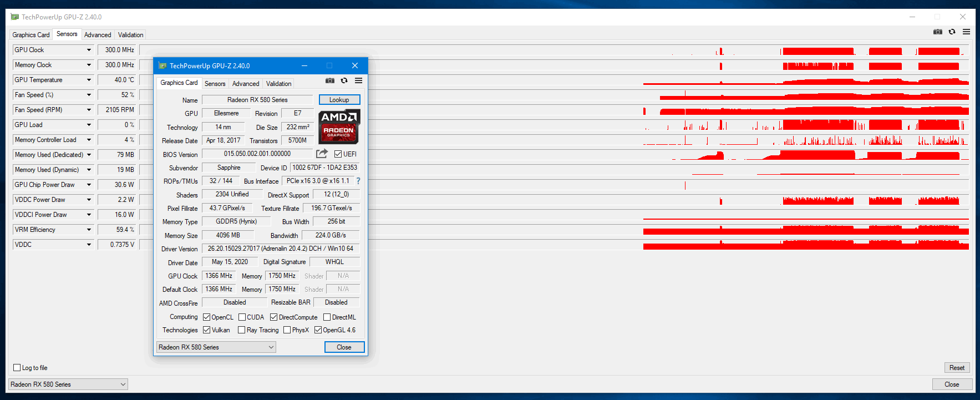This screenshot has height=400, width=980.
Task: Open hamburger menu in back Sensors window
Action: [x=967, y=32]
